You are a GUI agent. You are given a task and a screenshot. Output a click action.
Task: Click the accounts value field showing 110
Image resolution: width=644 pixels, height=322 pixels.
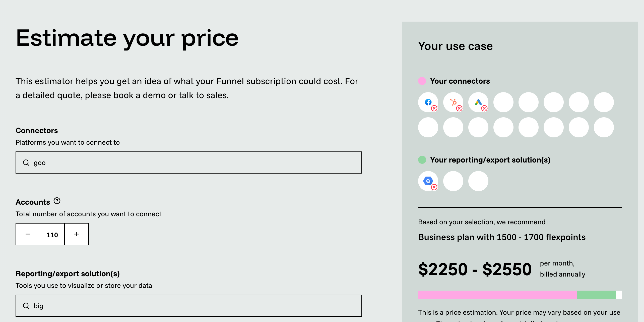pos(52,235)
